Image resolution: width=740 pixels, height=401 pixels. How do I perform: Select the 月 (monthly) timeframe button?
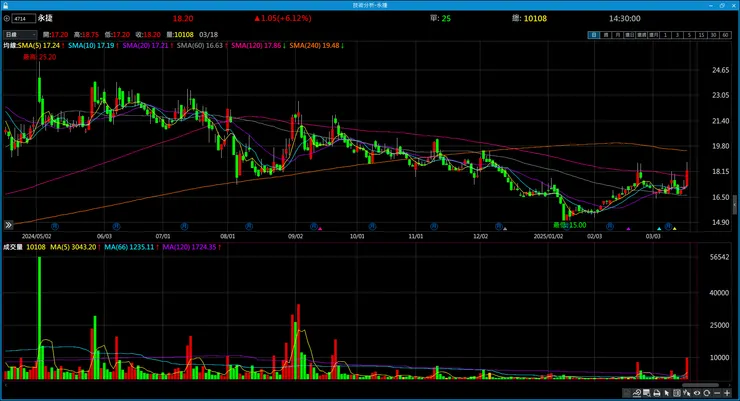click(x=618, y=35)
